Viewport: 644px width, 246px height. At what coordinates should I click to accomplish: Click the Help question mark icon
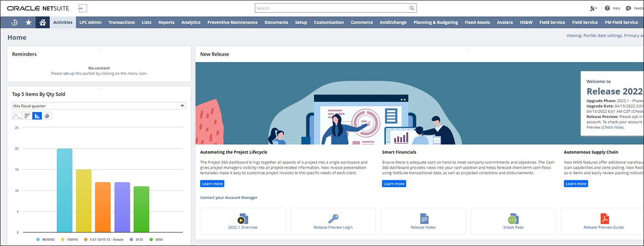click(x=607, y=8)
